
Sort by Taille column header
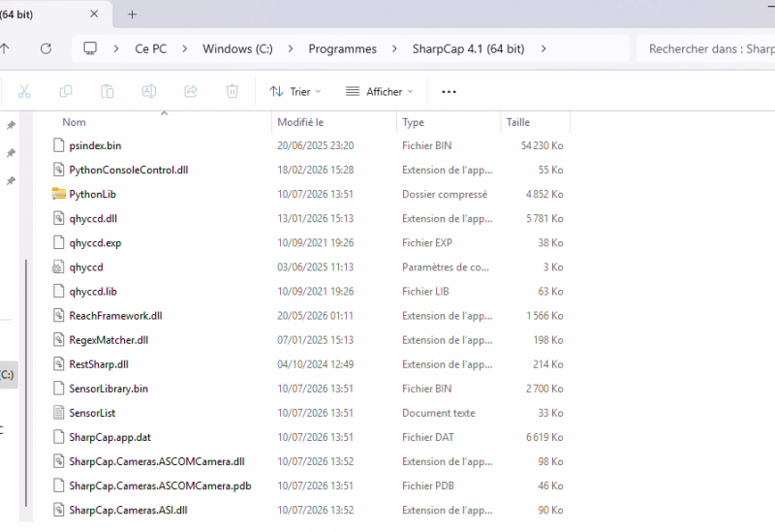518,122
